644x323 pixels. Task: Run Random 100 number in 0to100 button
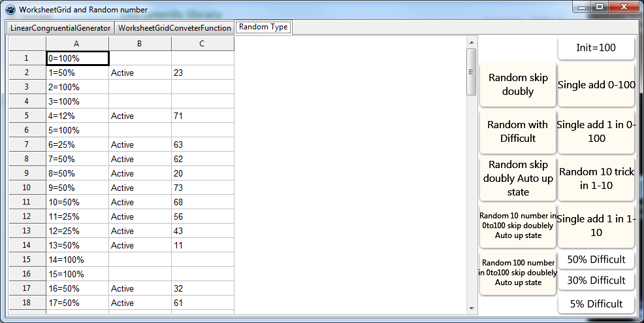pyautogui.click(x=518, y=273)
